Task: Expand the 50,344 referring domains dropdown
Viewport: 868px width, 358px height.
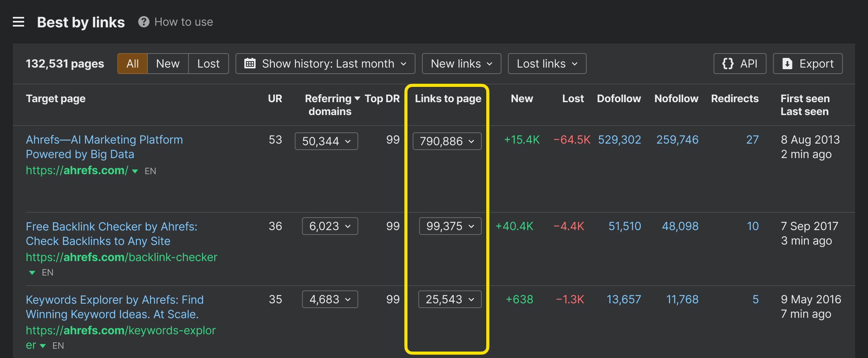Action: [326, 141]
